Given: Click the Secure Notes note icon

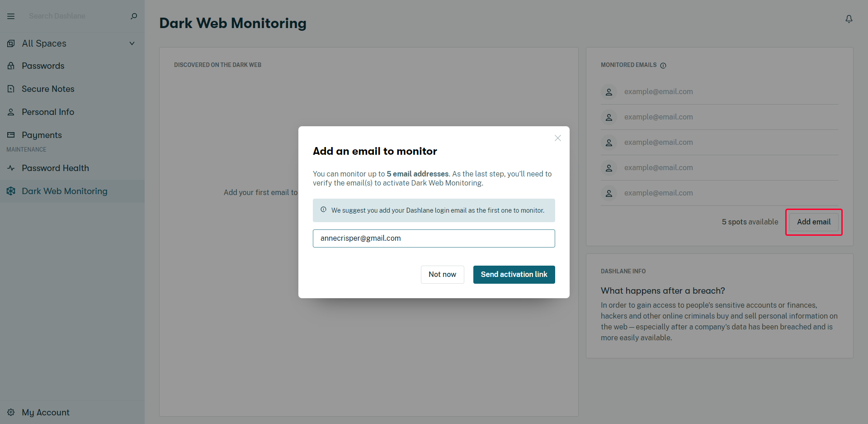Looking at the screenshot, I should point(11,89).
